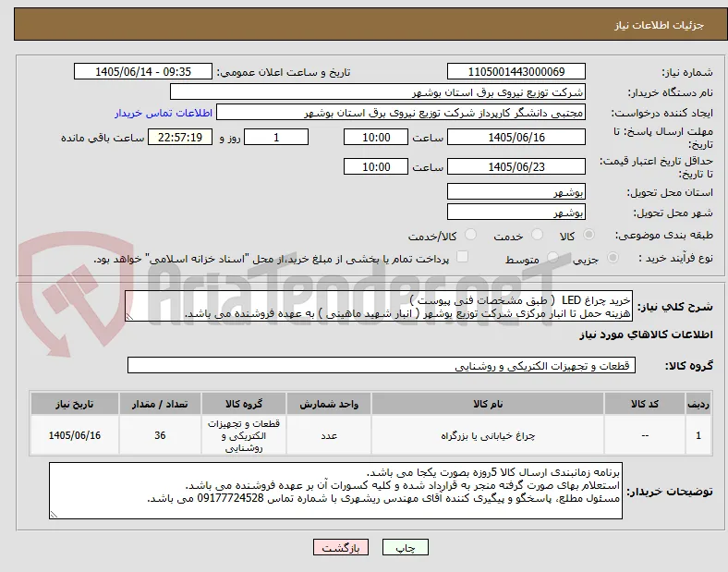Click the resize grip of the description textarea
This screenshot has height=572, width=728.
coord(129,317)
